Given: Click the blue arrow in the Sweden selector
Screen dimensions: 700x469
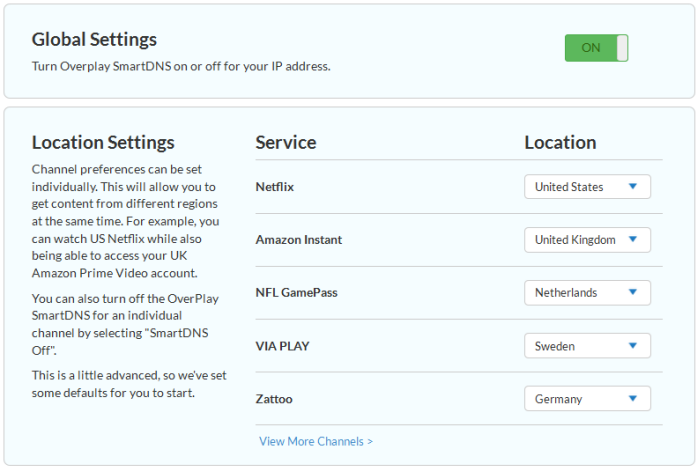Looking at the screenshot, I should [633, 345].
